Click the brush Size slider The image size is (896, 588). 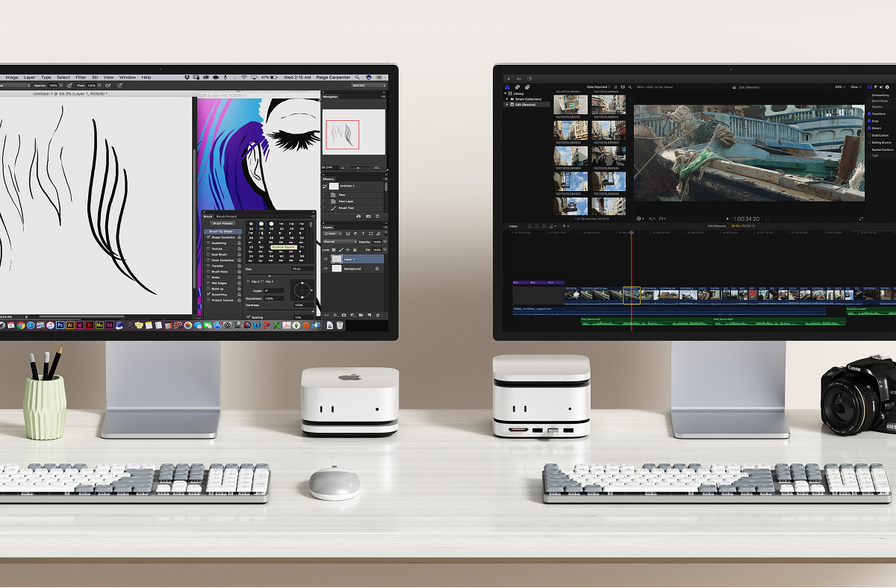click(x=269, y=275)
